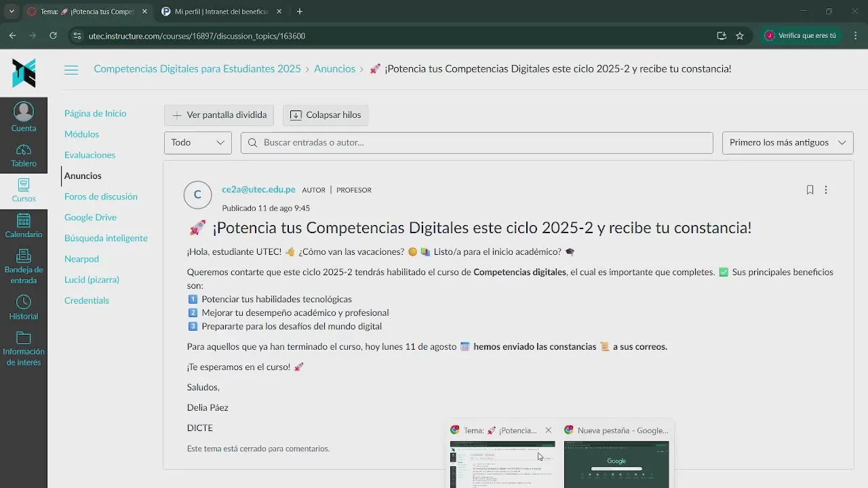The height and width of the screenshot is (488, 868).
Task: Open a new browser tab
Action: (x=300, y=12)
